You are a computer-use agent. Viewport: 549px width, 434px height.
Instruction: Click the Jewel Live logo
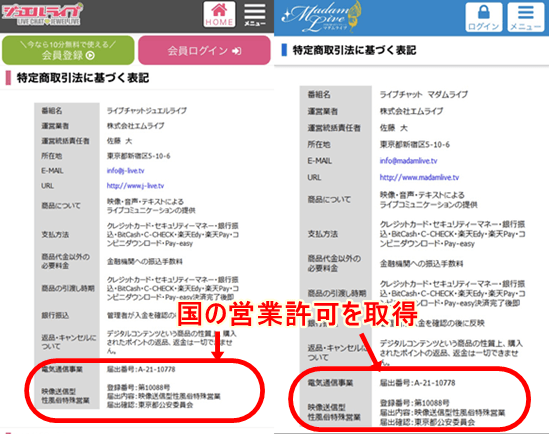coord(42,14)
